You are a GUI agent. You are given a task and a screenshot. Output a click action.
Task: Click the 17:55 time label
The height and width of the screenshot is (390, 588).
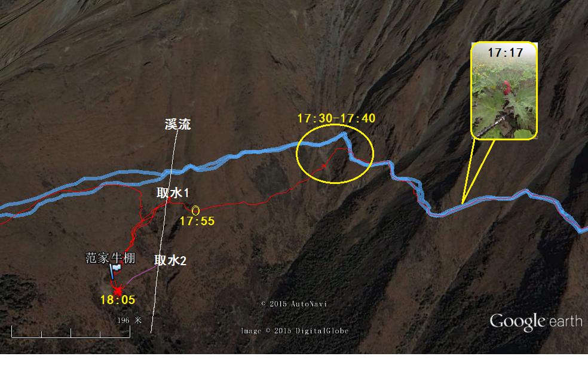tap(197, 221)
